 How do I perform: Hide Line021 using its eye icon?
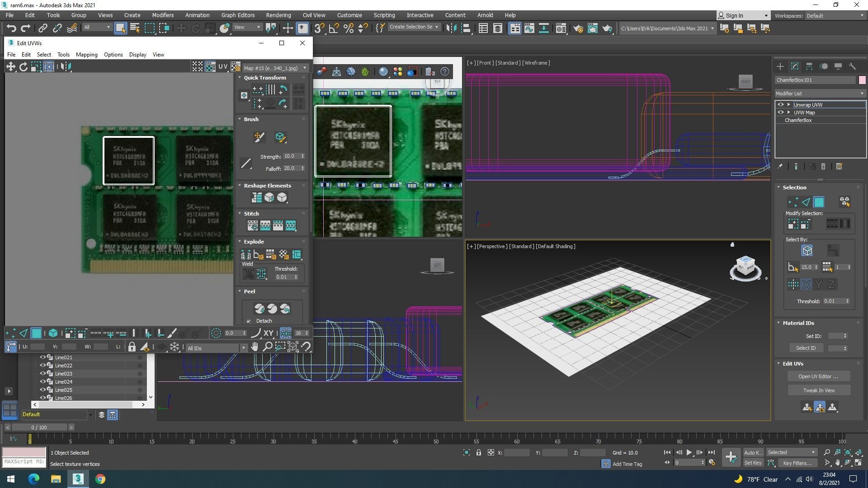pyautogui.click(x=43, y=357)
